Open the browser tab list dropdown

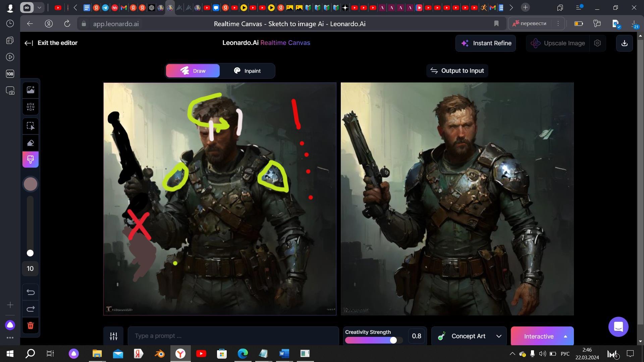[39, 7]
